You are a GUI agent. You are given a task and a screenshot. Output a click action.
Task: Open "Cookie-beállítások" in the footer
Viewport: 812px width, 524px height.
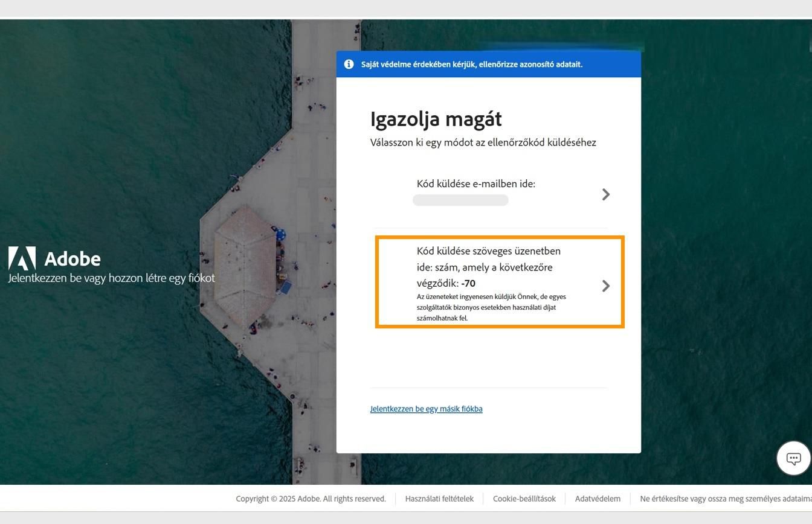[x=524, y=499]
